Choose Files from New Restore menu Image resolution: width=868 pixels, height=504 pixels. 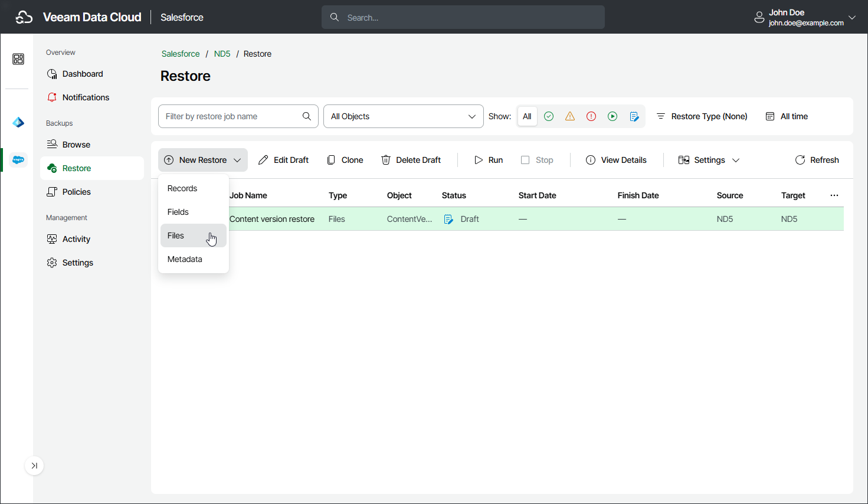coord(194,235)
